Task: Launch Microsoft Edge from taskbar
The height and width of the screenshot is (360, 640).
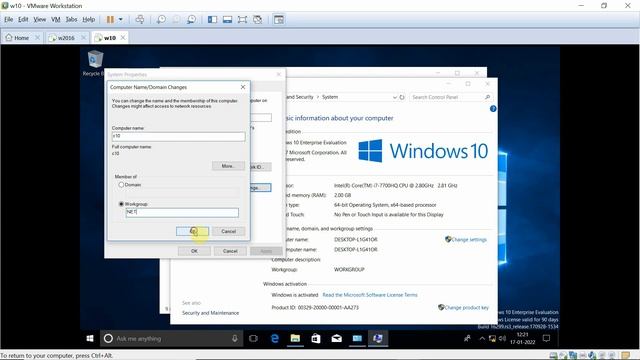Action: point(275,338)
